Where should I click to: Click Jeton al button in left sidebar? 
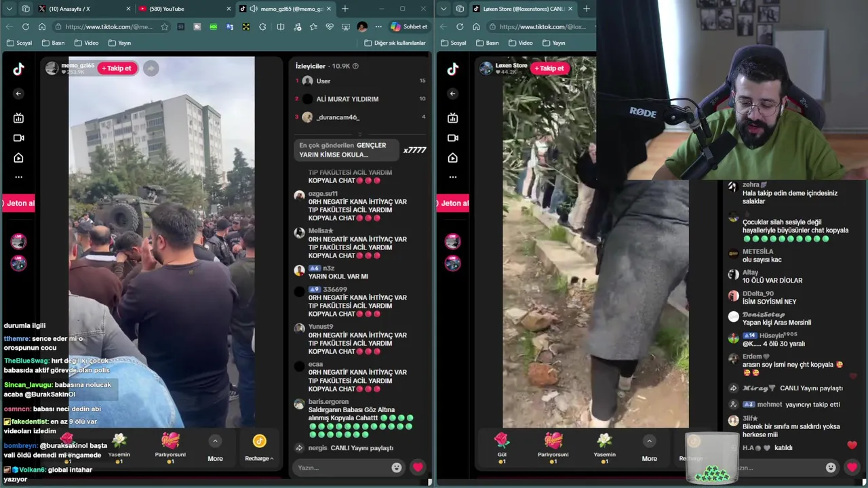point(18,203)
